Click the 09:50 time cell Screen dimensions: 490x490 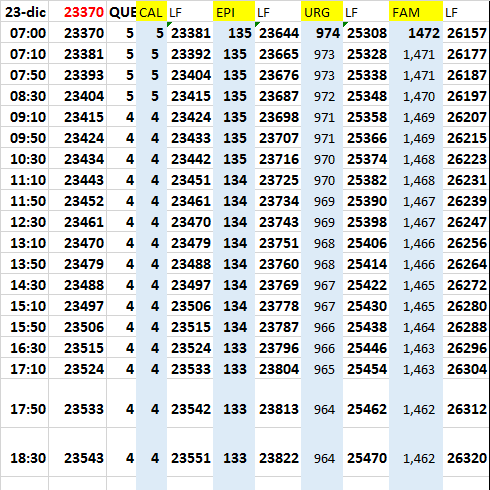click(x=25, y=138)
